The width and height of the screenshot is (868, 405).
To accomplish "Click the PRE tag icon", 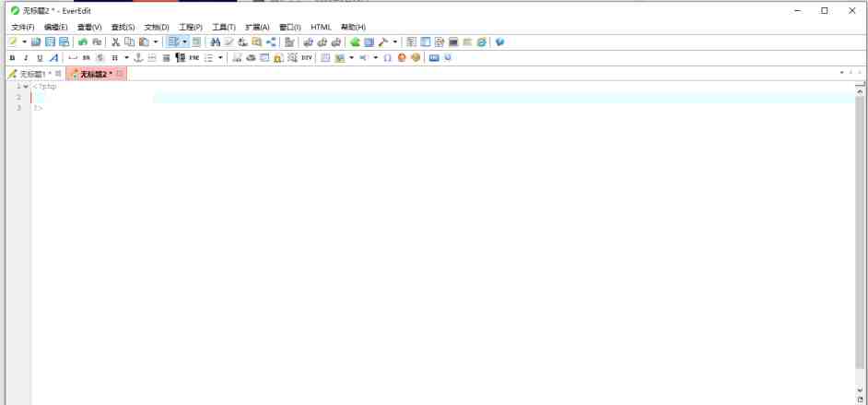I will (x=194, y=58).
